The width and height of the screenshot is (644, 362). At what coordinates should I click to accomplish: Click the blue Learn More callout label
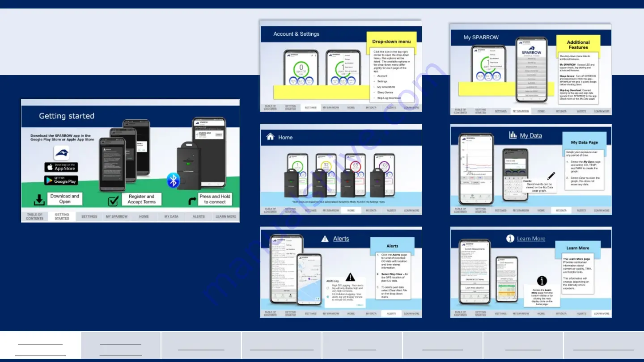pyautogui.click(x=577, y=248)
